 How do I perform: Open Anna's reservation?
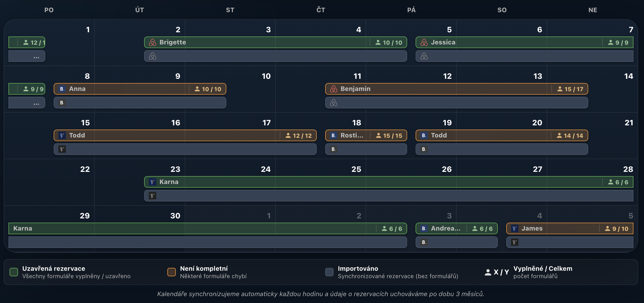pos(140,89)
